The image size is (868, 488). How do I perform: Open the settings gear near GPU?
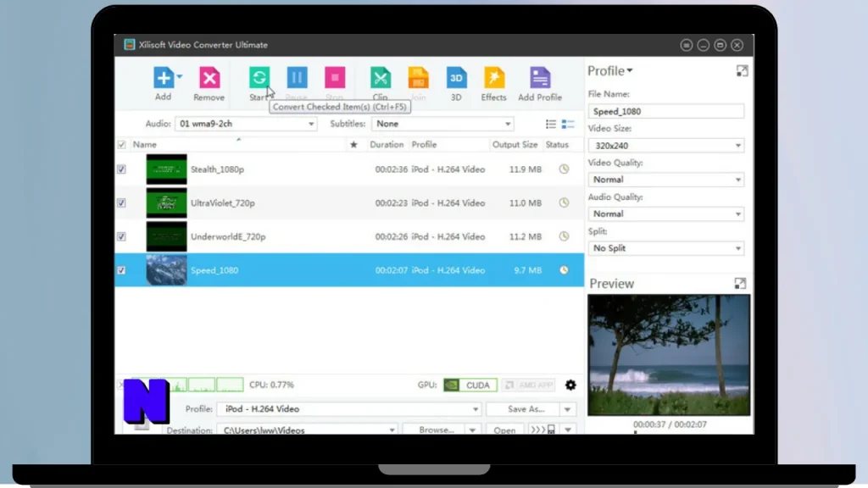click(570, 385)
